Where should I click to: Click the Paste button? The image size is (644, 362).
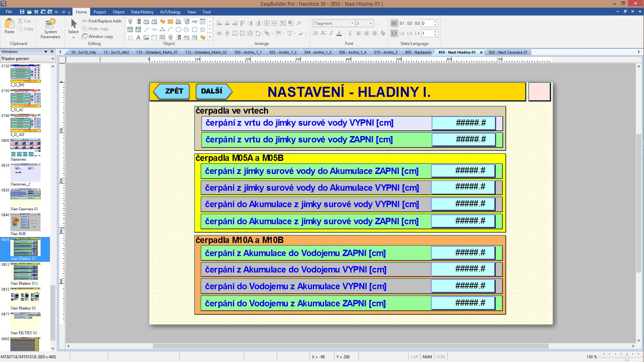pos(9,26)
